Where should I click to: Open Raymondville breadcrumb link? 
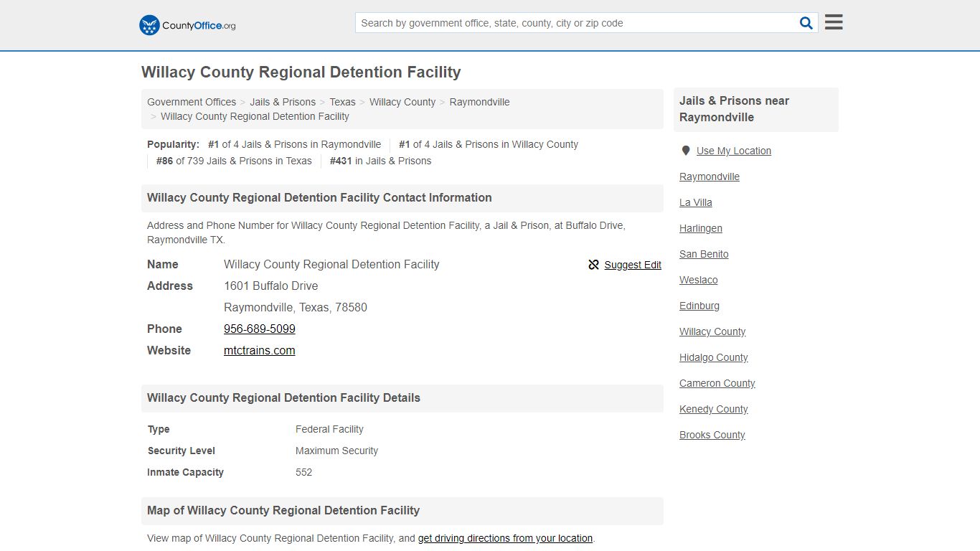click(479, 102)
